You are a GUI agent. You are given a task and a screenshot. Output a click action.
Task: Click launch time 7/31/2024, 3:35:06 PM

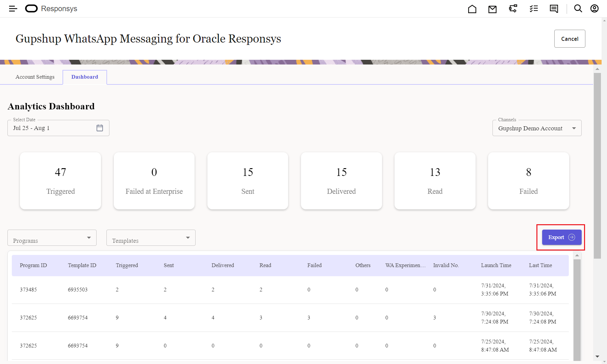click(x=495, y=290)
